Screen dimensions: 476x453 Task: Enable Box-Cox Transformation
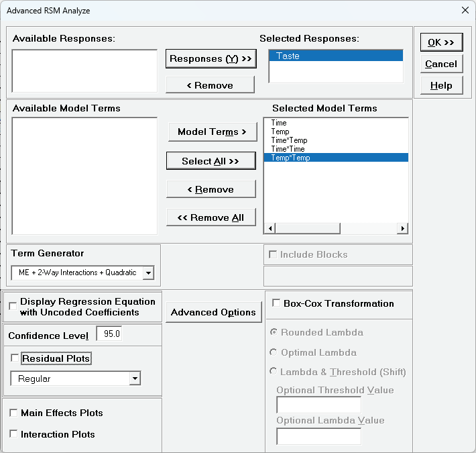276,303
